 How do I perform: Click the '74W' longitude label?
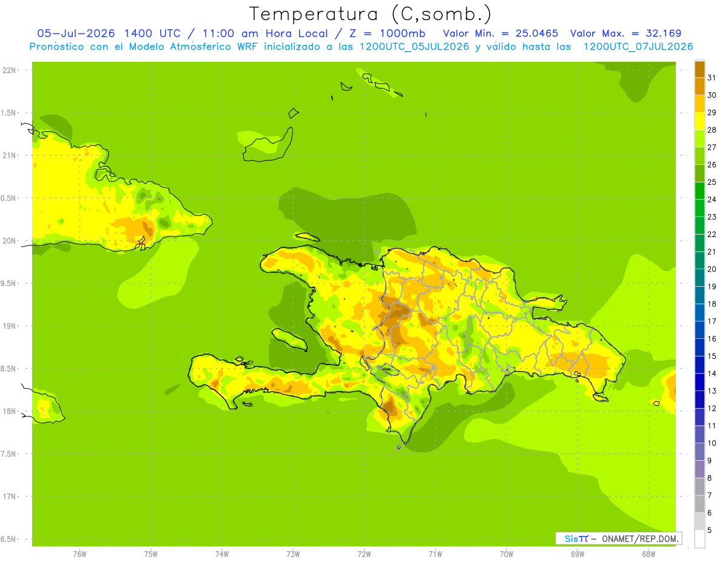[221, 554]
